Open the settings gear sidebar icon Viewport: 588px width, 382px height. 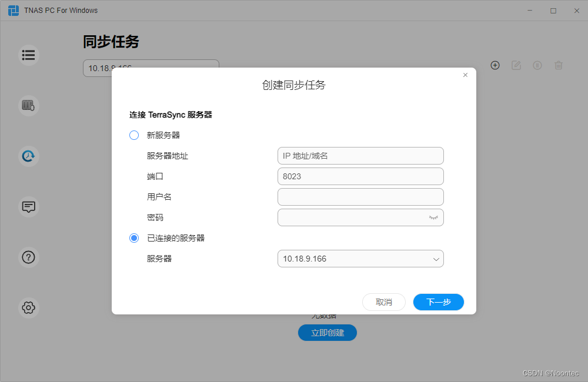point(28,308)
